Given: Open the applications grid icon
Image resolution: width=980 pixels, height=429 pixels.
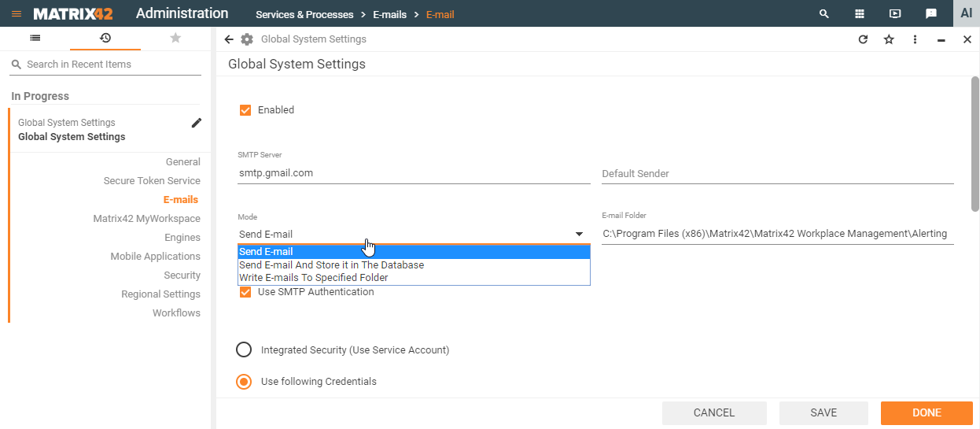Looking at the screenshot, I should 860,14.
